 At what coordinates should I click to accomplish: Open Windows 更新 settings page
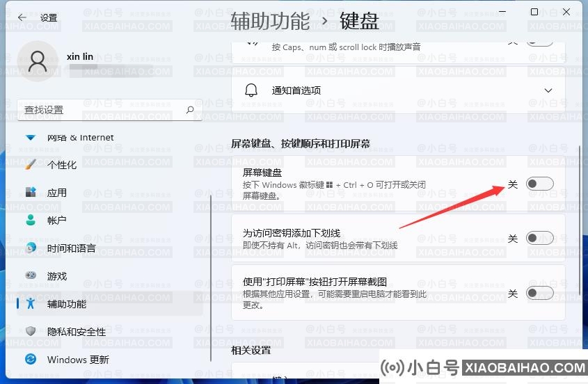[x=110, y=359]
